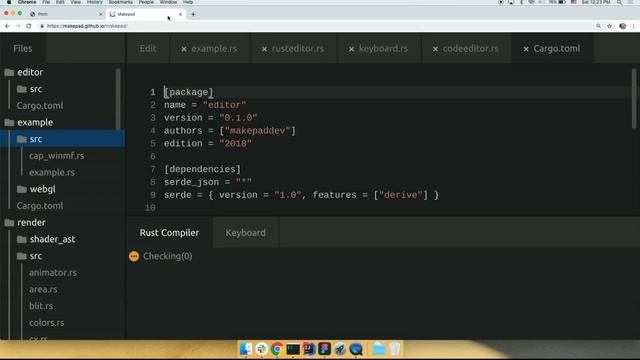Bookmark page with the star icon
Screen dimensions: 640x360
(x=609, y=26)
